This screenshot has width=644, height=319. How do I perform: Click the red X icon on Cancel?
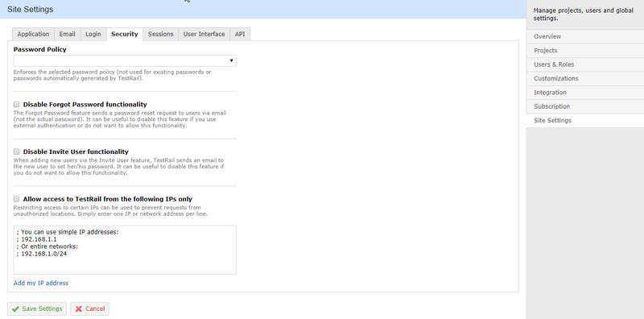point(78,309)
